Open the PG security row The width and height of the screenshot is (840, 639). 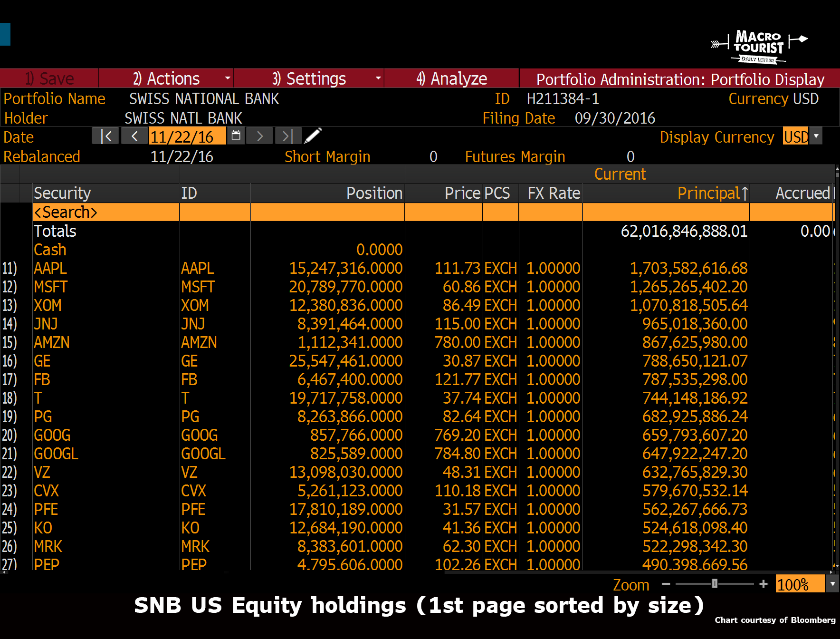[418, 416]
